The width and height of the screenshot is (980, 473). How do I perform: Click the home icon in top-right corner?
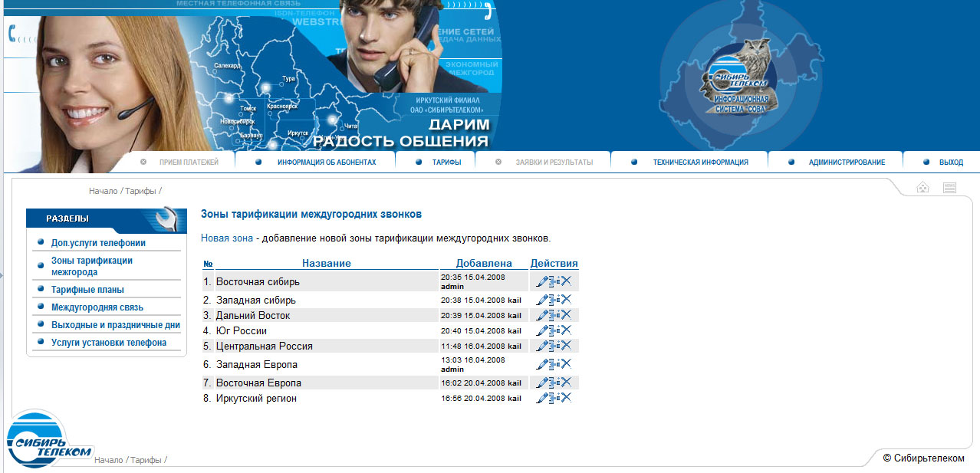click(922, 188)
